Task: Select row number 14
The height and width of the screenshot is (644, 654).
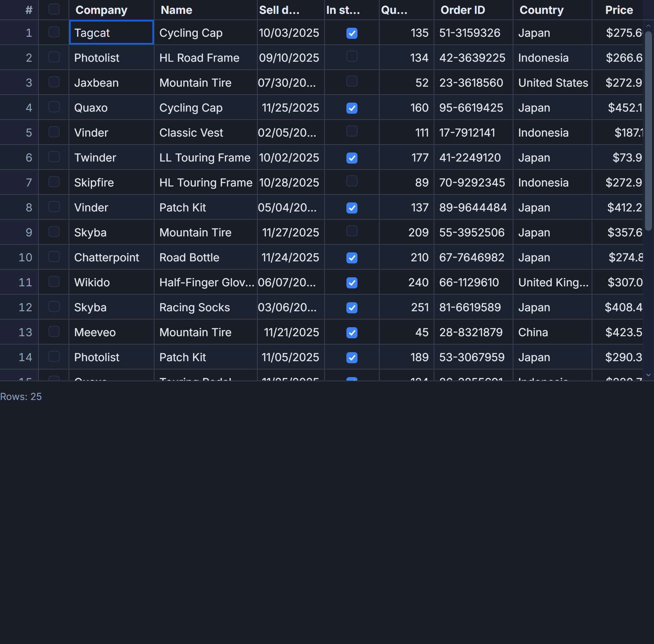Action: (x=19, y=357)
